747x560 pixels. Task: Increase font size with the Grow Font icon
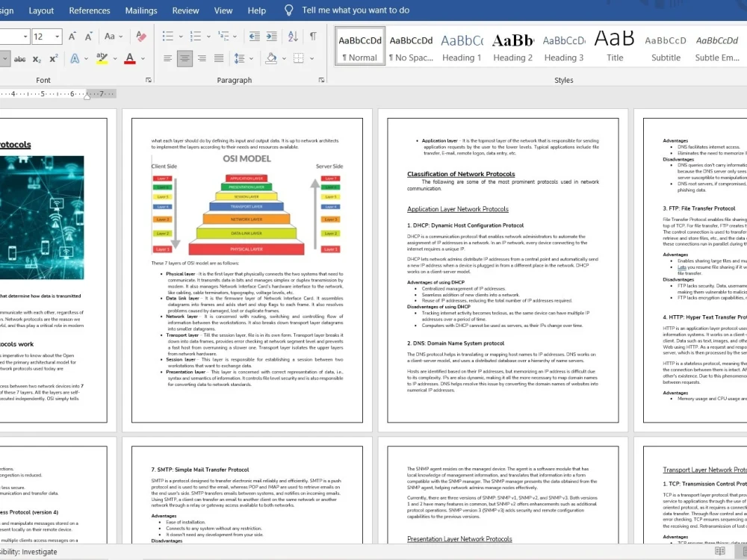coord(72,36)
